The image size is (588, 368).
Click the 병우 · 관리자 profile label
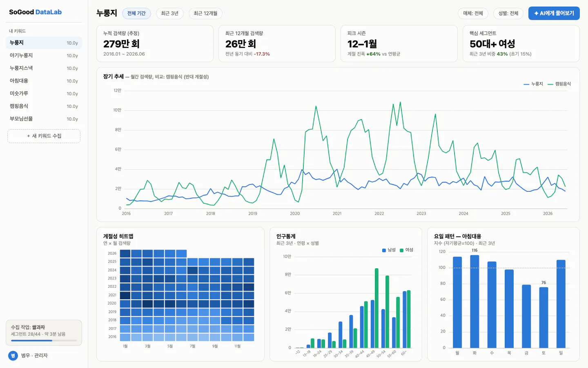(34, 356)
